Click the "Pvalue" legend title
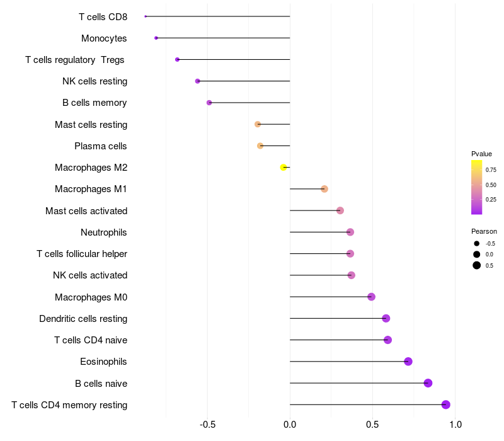Image resolution: width=504 pixels, height=441 pixels. click(x=481, y=154)
